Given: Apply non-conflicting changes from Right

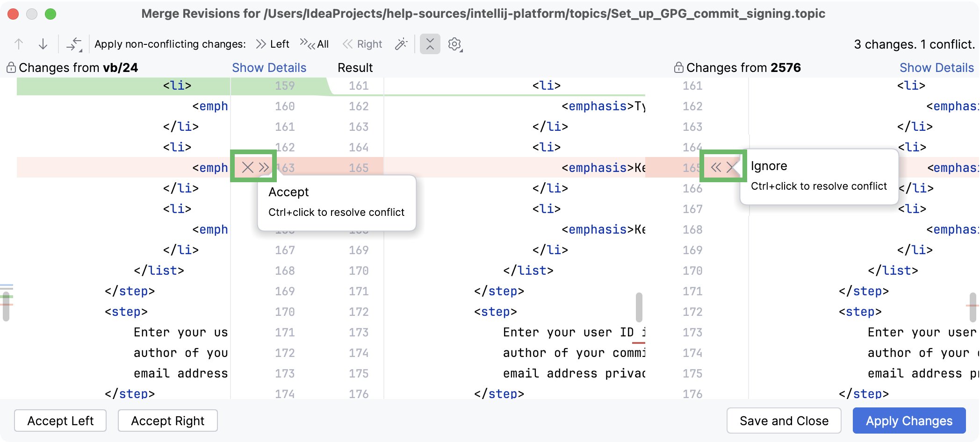Looking at the screenshot, I should coord(362,44).
